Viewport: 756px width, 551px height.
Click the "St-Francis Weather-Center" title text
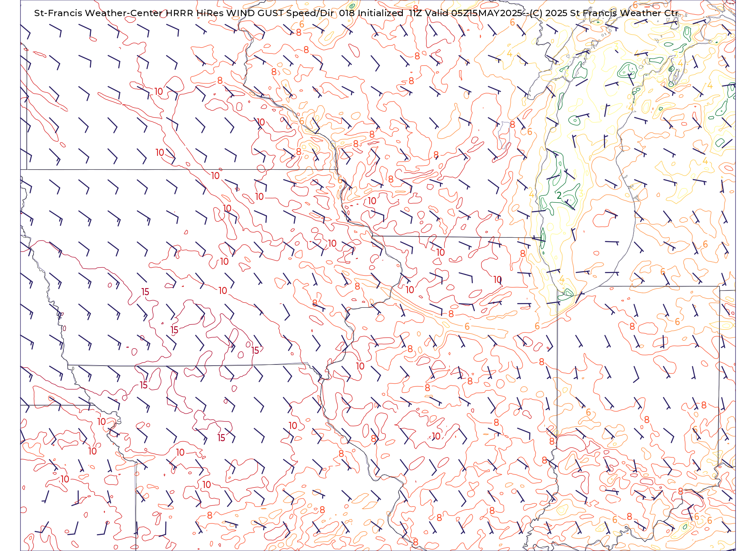pos(98,13)
